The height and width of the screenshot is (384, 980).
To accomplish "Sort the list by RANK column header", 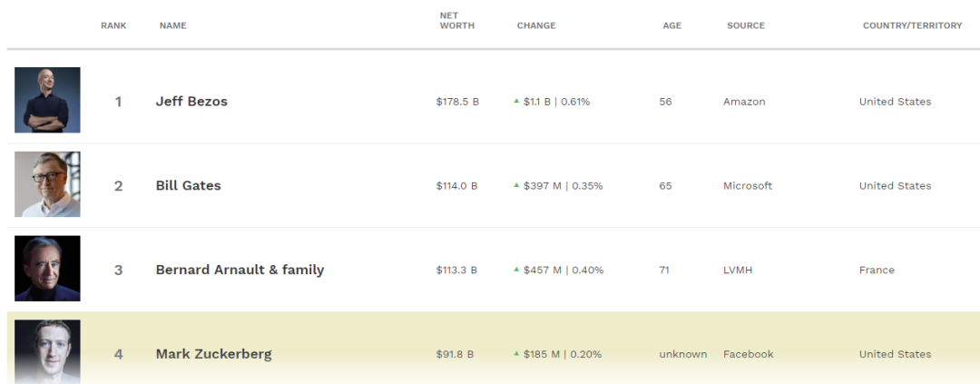I will coord(113,25).
